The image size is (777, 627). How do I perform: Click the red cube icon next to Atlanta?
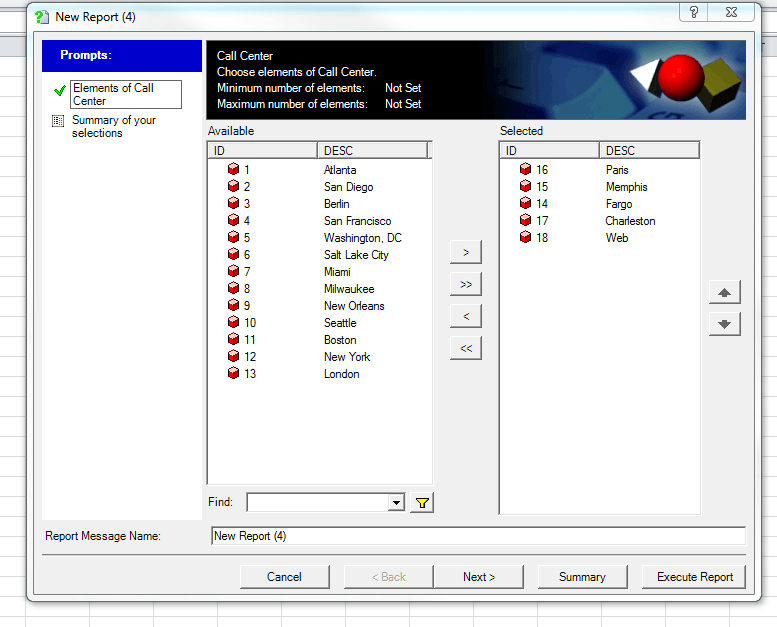coord(233,170)
